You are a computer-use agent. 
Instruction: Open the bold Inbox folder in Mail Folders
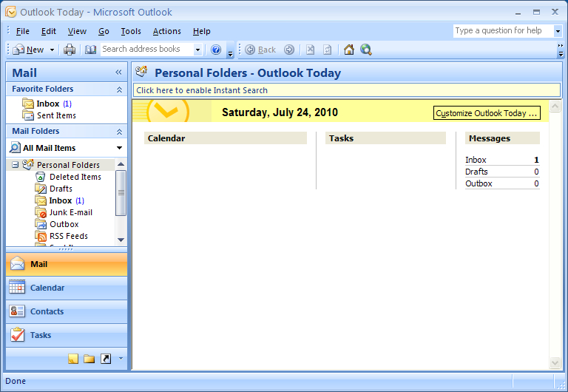[x=60, y=200]
